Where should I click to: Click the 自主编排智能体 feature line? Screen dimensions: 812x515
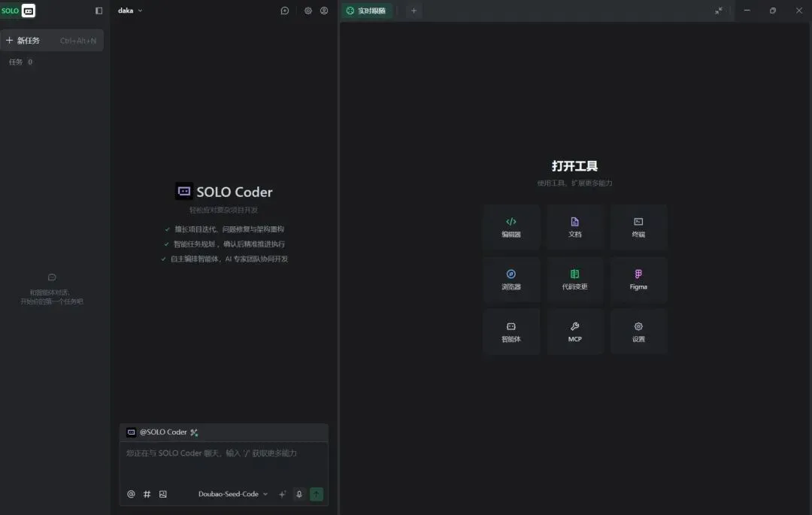(224, 259)
